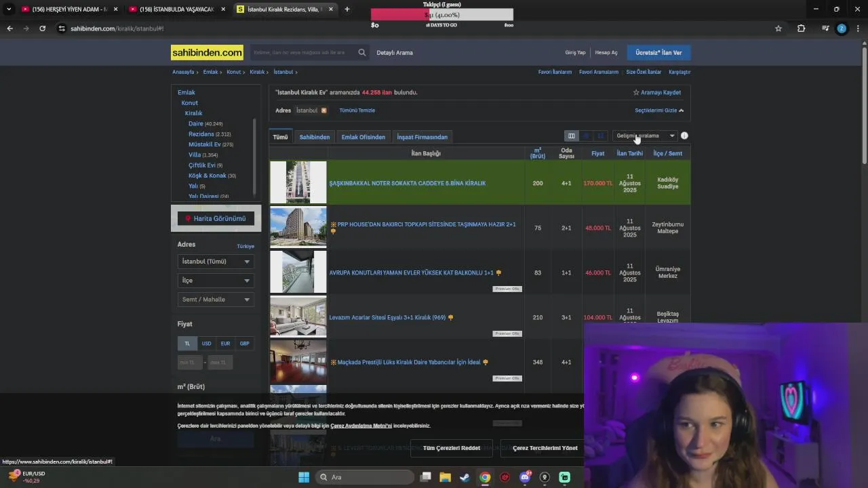Viewport: 868px width, 488px height.
Task: Open the browser extensions puzzle icon
Action: click(801, 28)
